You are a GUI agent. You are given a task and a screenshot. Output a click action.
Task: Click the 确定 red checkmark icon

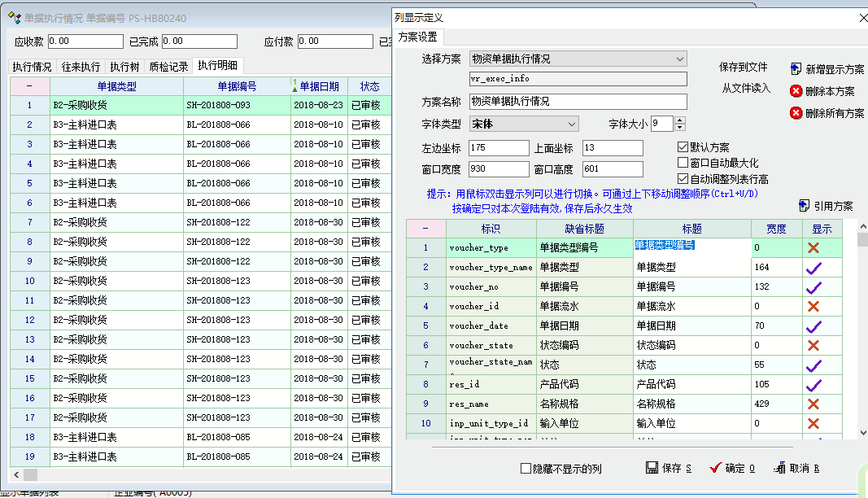tap(715, 468)
